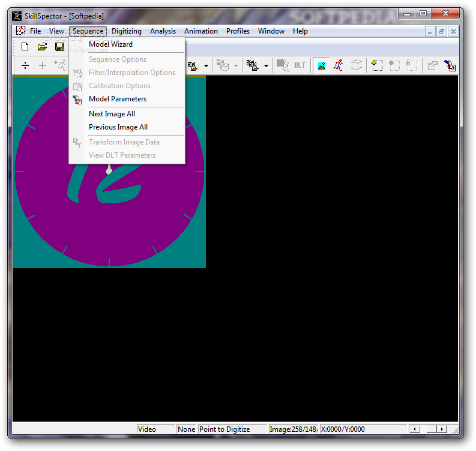
Task: Click Point to Digitize status text
Action: coord(224,429)
